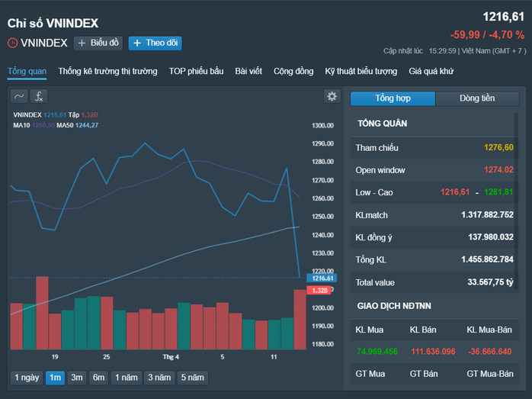Open Cộng đồng tab

[293, 71]
